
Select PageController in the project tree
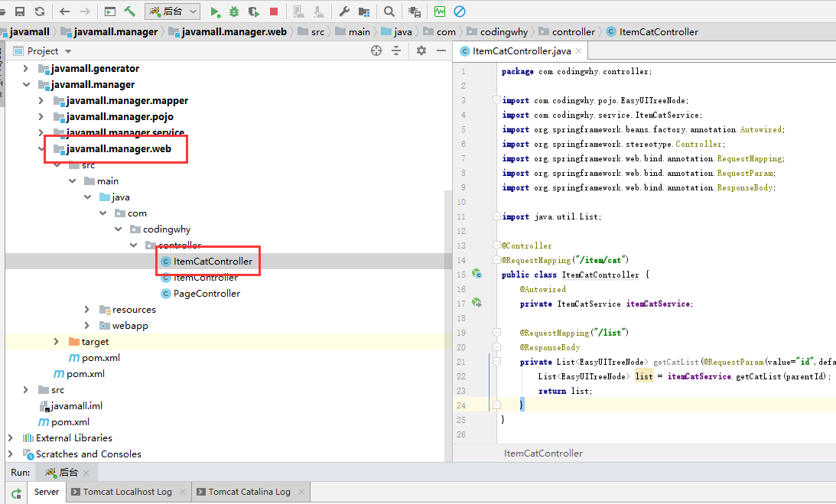pos(207,294)
